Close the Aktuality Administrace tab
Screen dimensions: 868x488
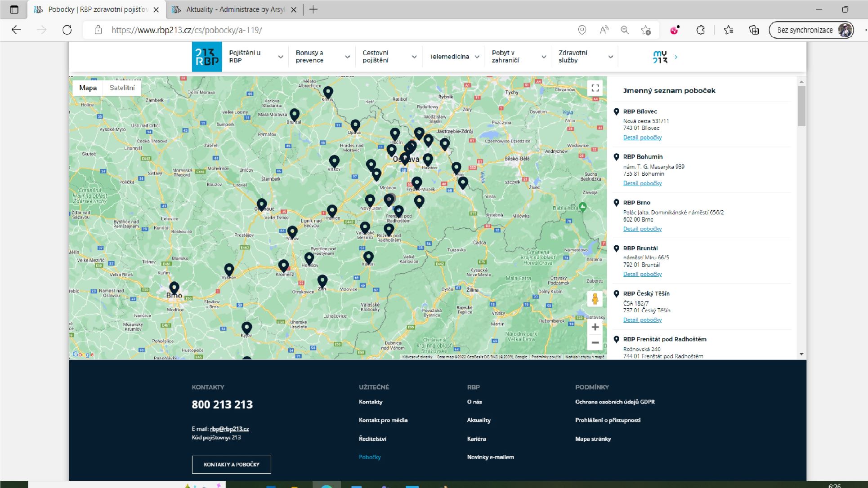294,9
